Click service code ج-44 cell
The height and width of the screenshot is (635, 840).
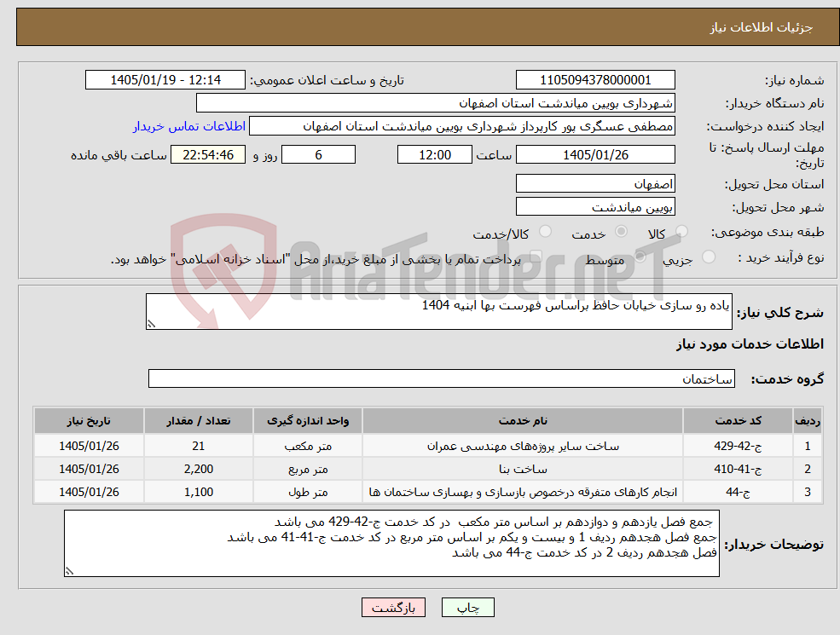pos(738,492)
